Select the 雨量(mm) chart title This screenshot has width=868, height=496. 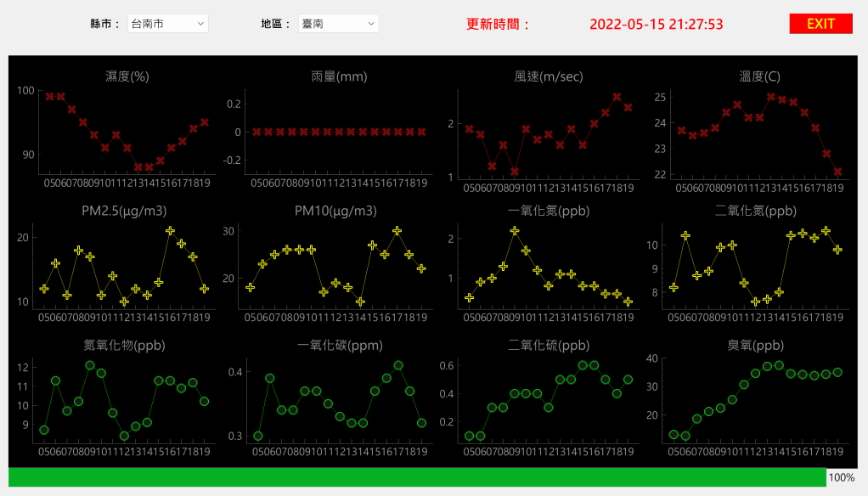pos(339,76)
